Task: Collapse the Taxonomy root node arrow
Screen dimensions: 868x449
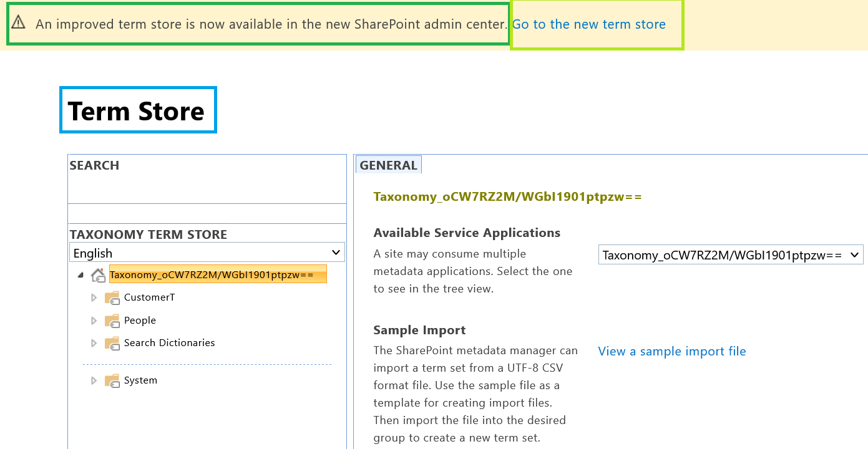Action: (80, 274)
